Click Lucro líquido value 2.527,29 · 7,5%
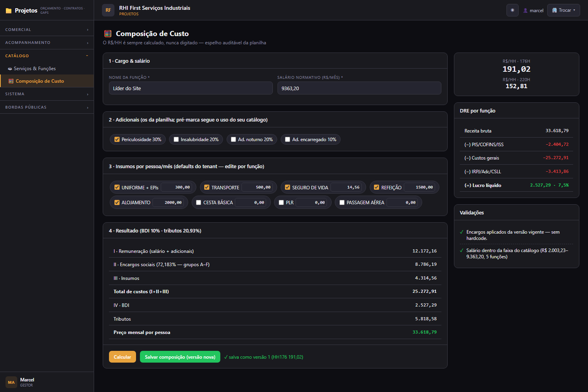This screenshot has height=392, width=588. point(549,185)
